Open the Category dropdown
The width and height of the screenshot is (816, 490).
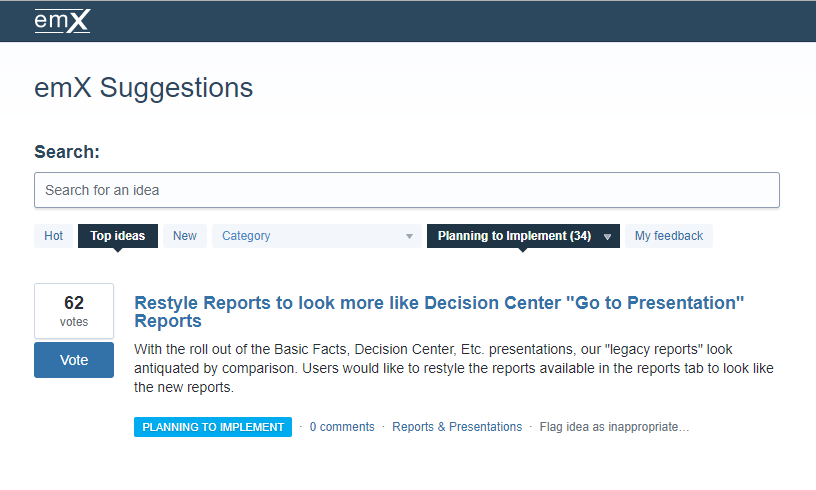click(x=316, y=236)
